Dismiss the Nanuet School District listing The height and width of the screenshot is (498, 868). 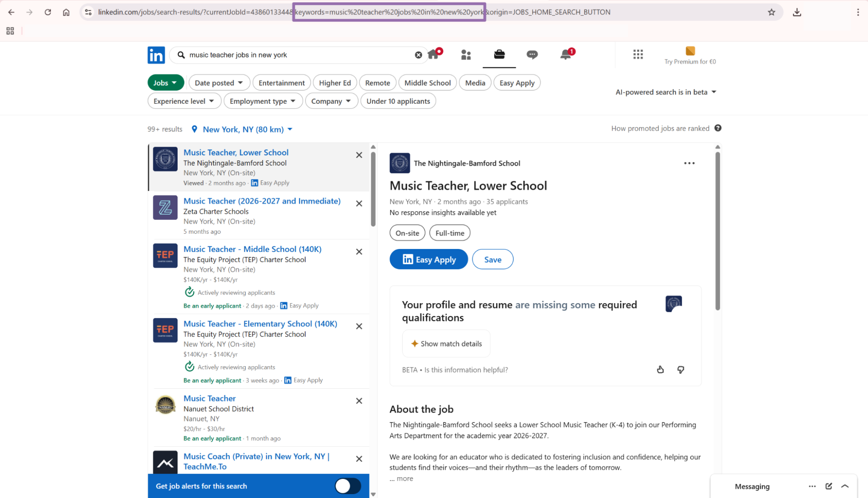coord(359,401)
